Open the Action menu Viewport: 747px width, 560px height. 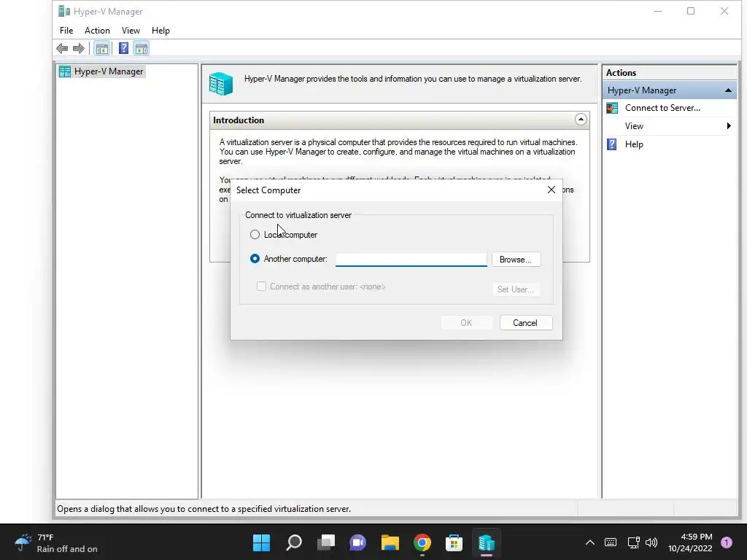point(97,31)
